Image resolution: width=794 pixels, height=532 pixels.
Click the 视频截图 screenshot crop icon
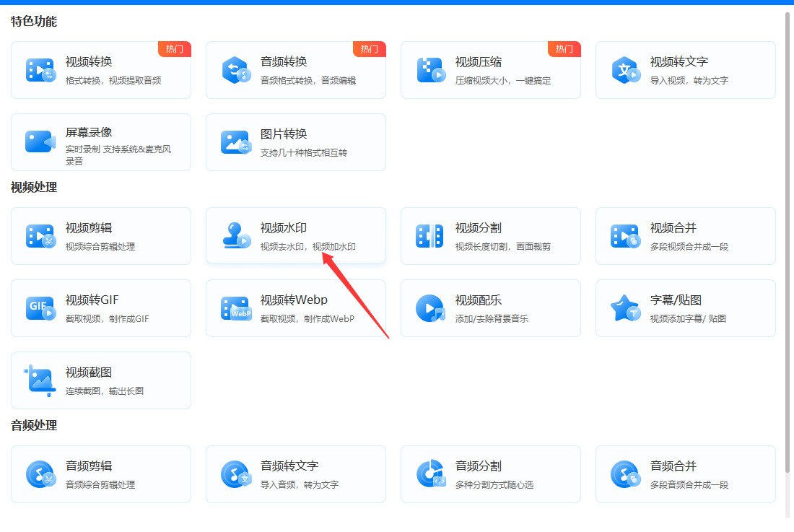(40, 380)
